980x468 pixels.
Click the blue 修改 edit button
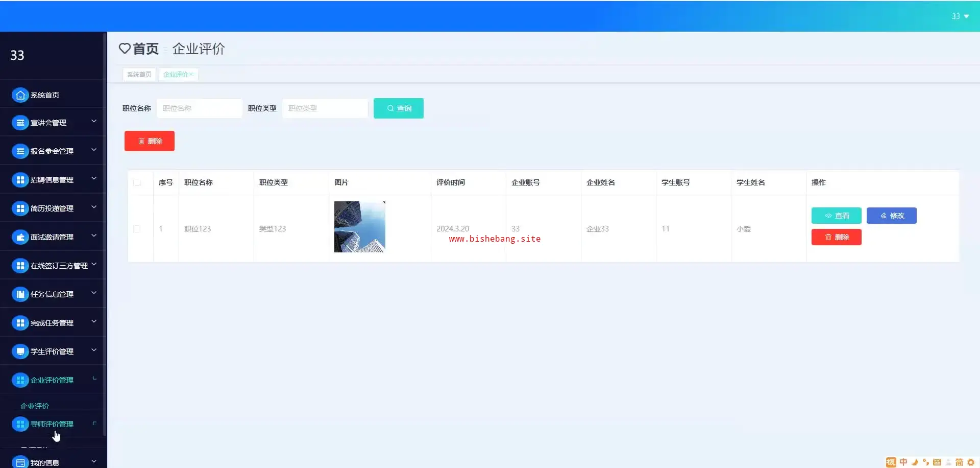(891, 216)
